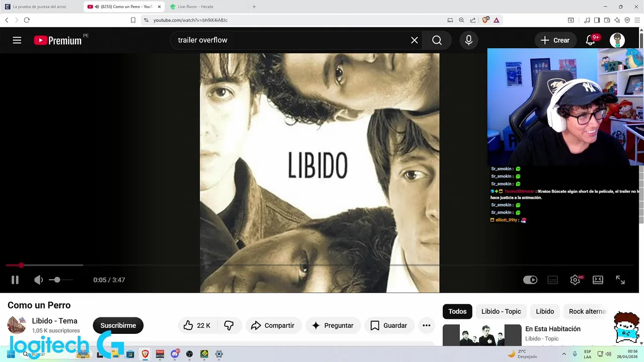Screen dimensions: 644x362
Task: Enter fullscreen mode
Action: click(620, 280)
